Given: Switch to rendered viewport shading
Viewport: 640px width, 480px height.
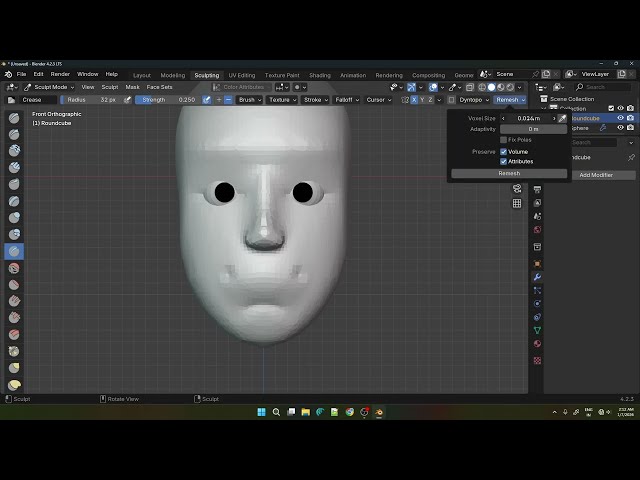Looking at the screenshot, I should pyautogui.click(x=510, y=87).
